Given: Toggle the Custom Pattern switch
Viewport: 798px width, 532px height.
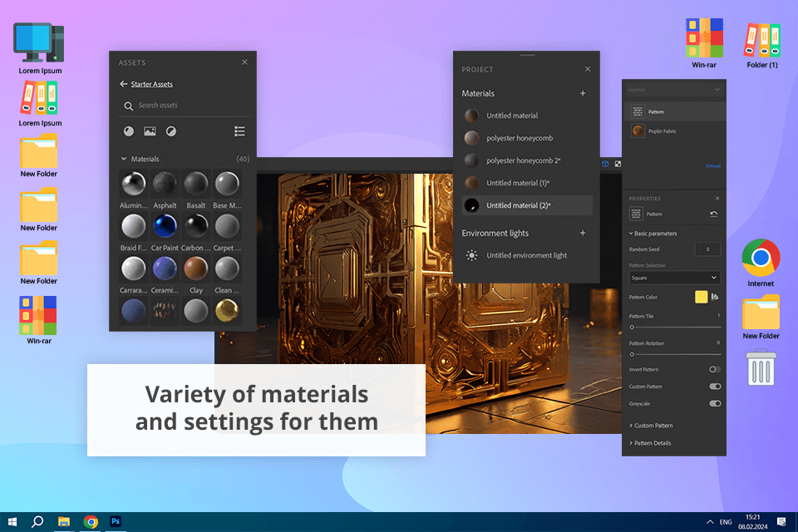Looking at the screenshot, I should pyautogui.click(x=715, y=387).
